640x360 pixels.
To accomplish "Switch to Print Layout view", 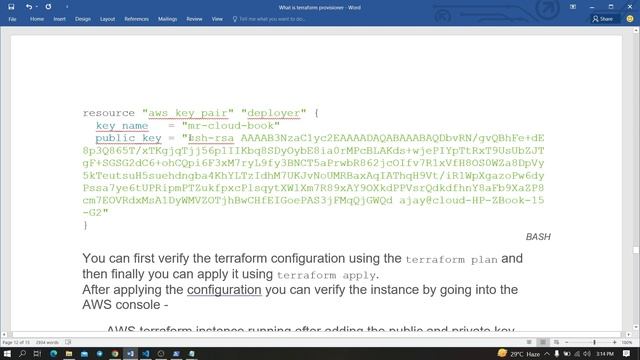I will pyautogui.click(x=543, y=342).
